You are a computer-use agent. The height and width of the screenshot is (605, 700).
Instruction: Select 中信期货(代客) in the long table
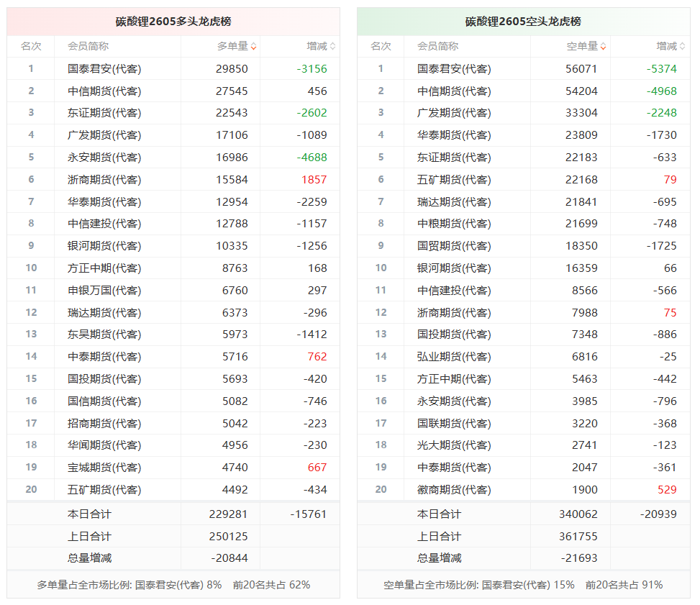click(104, 91)
